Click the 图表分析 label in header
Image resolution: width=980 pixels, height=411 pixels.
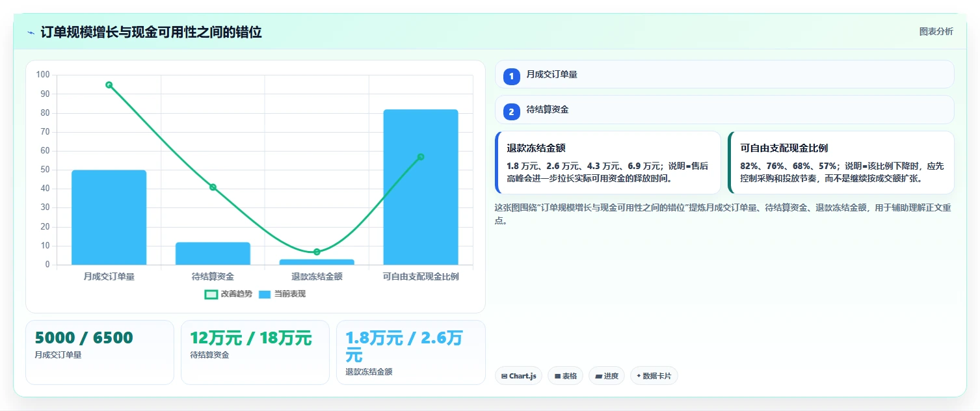(936, 31)
